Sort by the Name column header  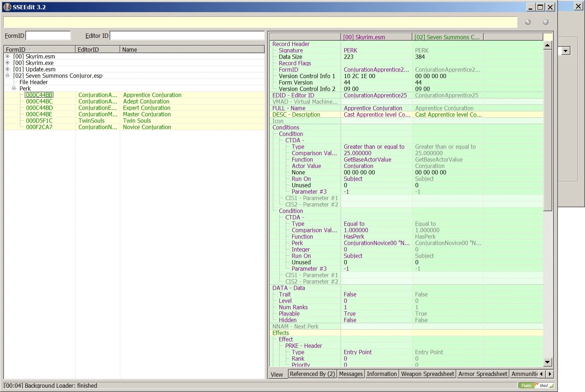tap(192, 50)
